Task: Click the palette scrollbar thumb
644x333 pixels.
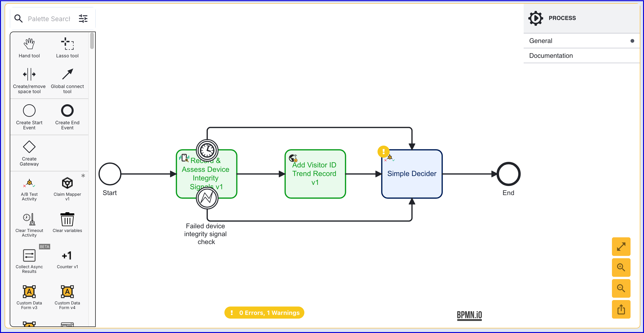Action: (x=92, y=41)
